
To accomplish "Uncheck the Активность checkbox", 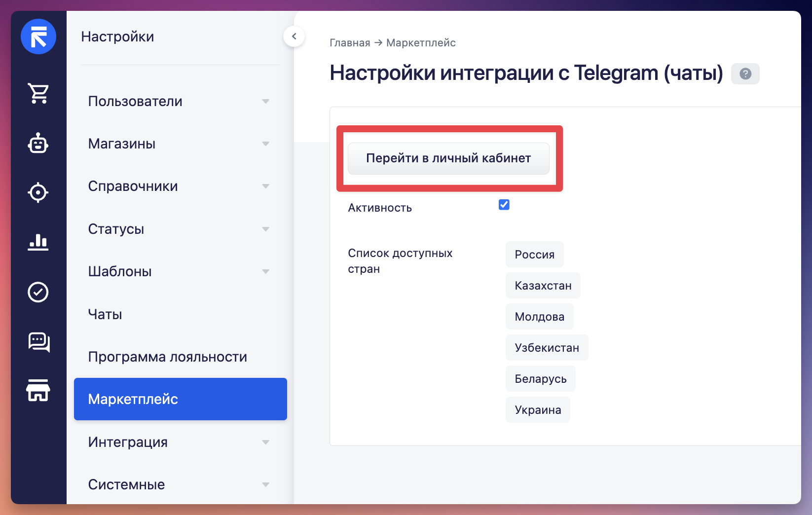I will coord(504,205).
